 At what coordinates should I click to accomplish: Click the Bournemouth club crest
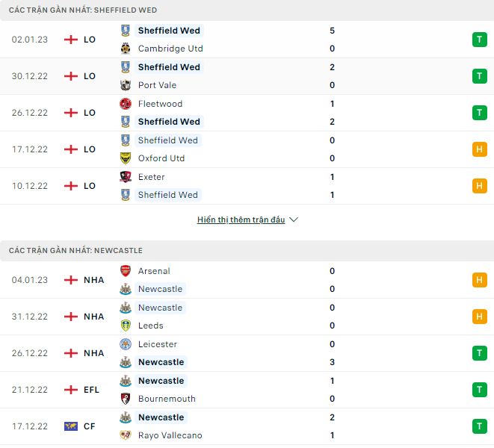pos(126,399)
